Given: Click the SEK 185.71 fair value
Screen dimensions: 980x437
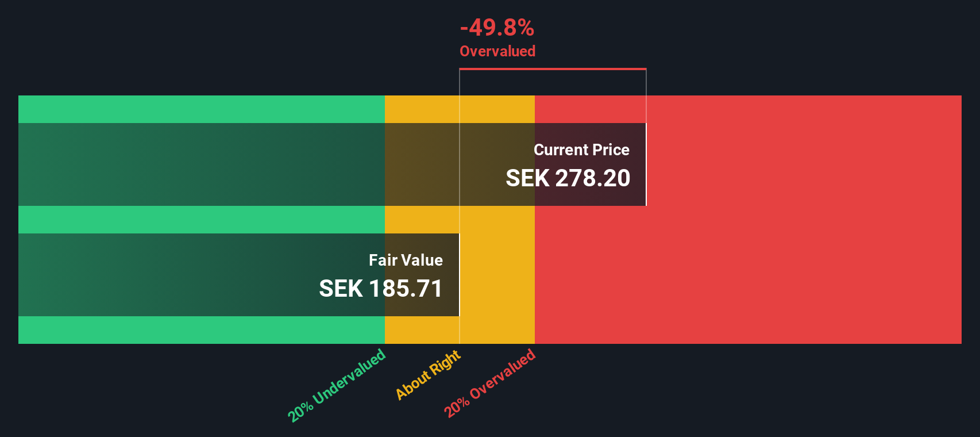Looking at the screenshot, I should coord(381,289).
